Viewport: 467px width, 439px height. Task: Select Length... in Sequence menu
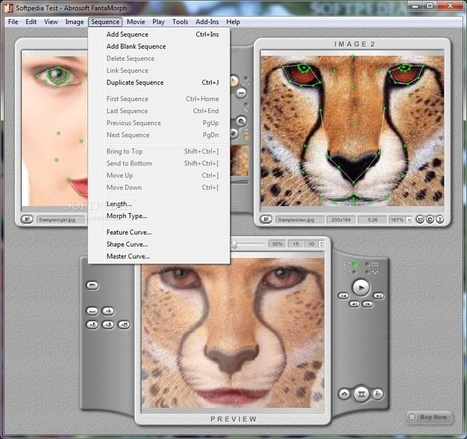[159, 204]
